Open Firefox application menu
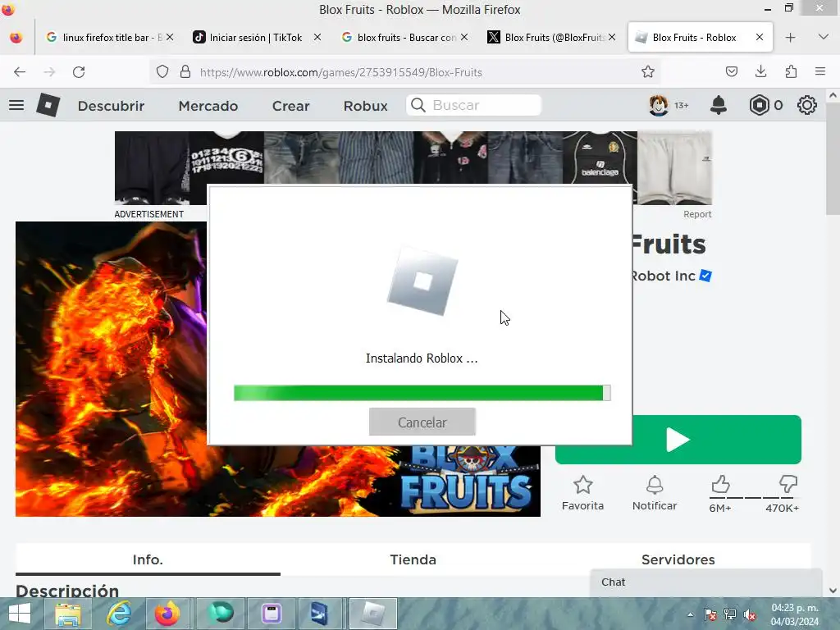 point(820,71)
